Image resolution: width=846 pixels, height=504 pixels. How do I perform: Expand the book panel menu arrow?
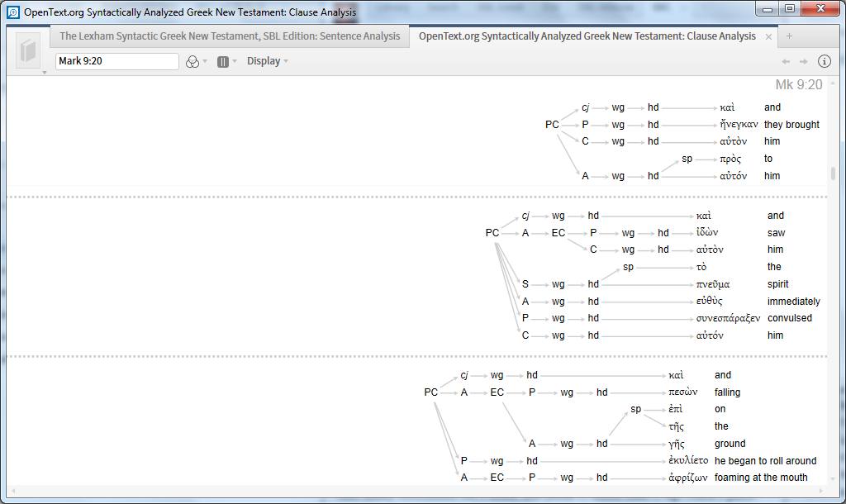pyautogui.click(x=45, y=73)
